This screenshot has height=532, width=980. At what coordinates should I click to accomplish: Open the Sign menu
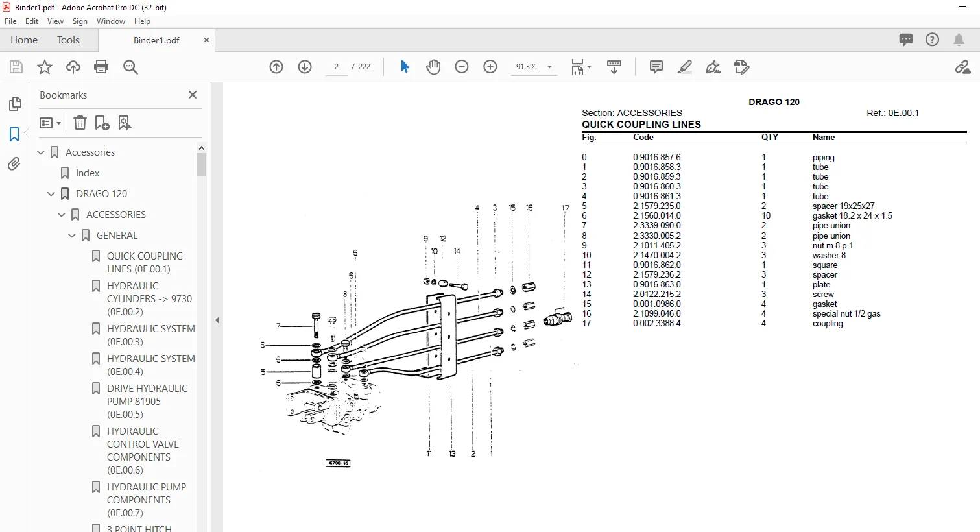tap(80, 21)
